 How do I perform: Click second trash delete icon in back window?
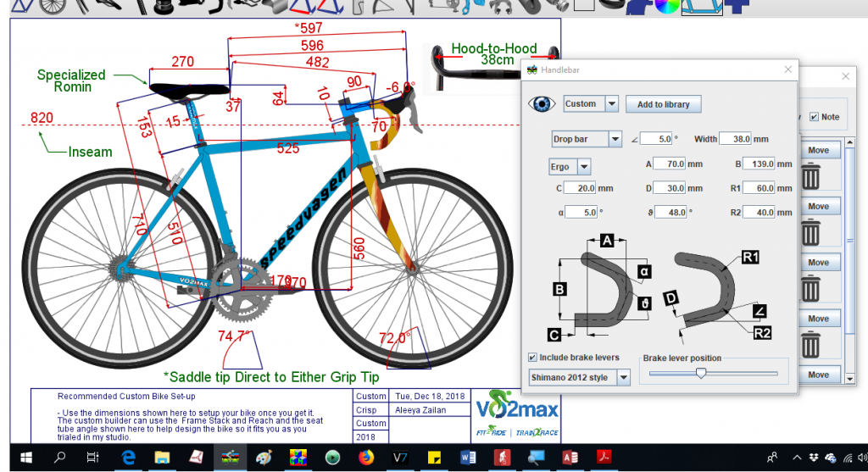810,232
